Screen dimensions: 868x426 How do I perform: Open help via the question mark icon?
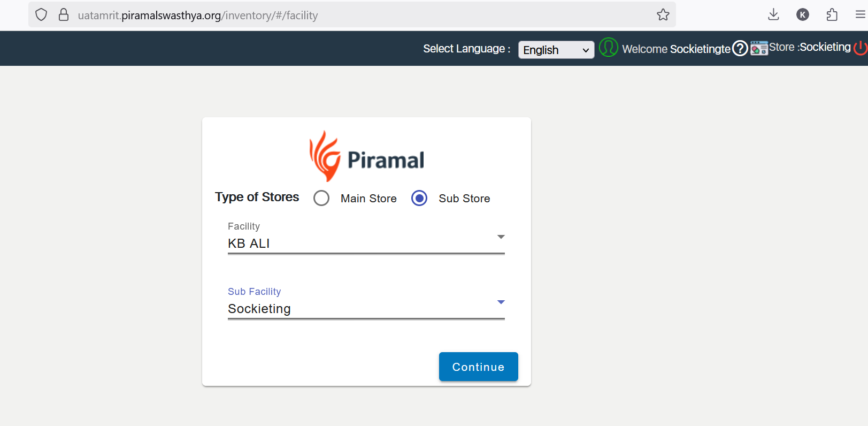tap(740, 49)
